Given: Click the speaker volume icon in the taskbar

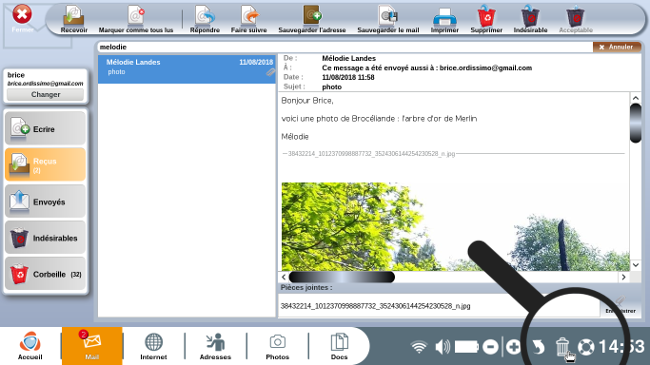Looking at the screenshot, I should tap(442, 347).
